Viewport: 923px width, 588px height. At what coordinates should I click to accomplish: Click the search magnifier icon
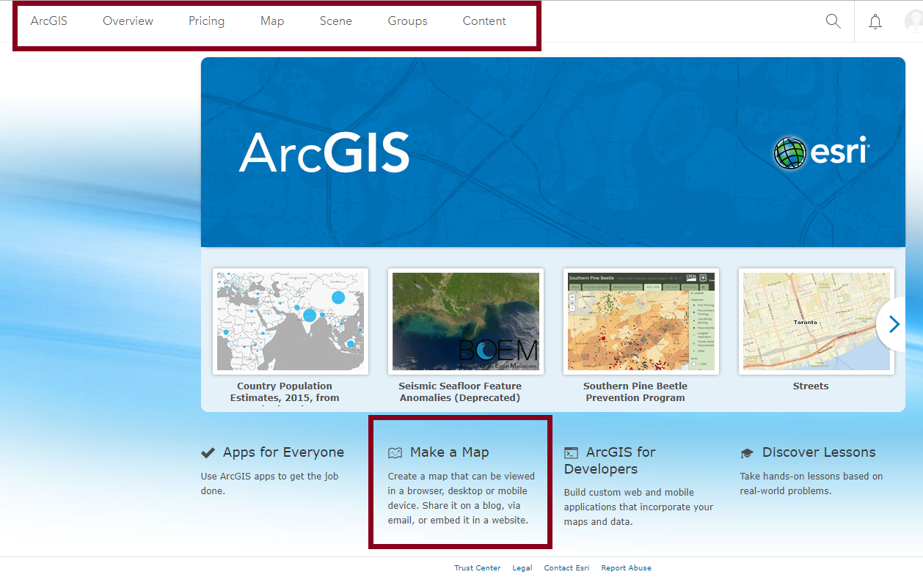(x=833, y=21)
